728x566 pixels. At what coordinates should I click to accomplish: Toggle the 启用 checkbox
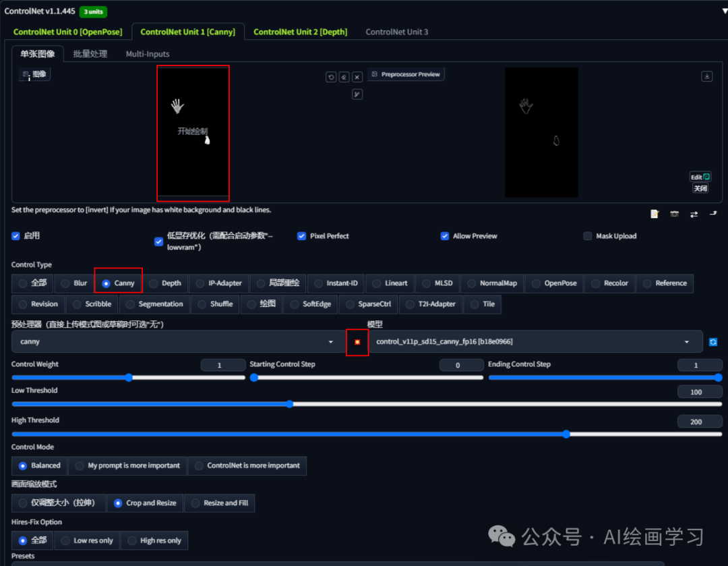16,235
